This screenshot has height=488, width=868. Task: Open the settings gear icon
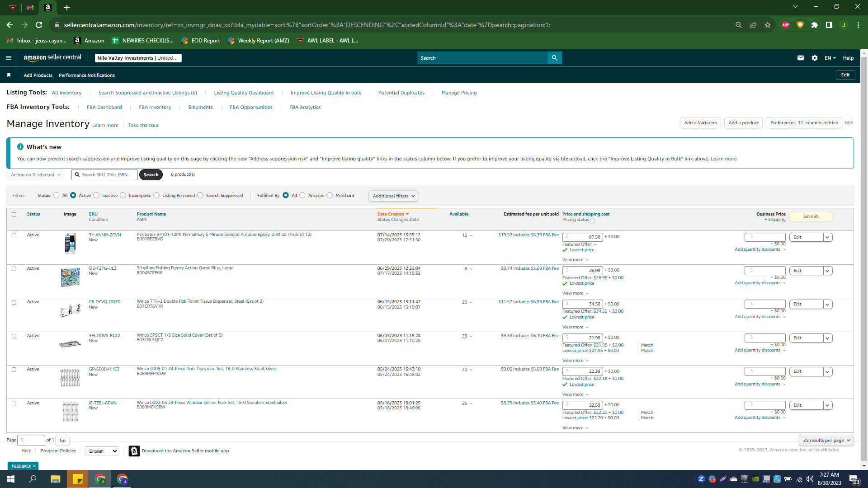coord(814,58)
